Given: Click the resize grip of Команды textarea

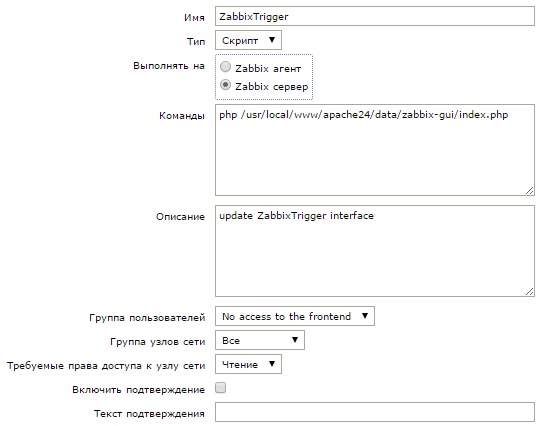Looking at the screenshot, I should (x=530, y=191).
